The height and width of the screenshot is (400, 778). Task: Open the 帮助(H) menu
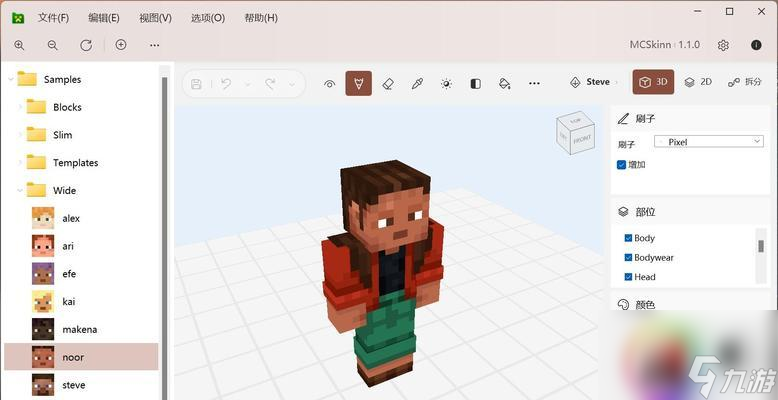click(261, 18)
